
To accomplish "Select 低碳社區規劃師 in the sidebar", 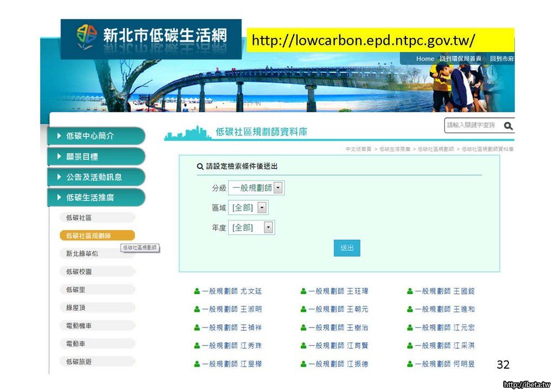I will (96, 236).
